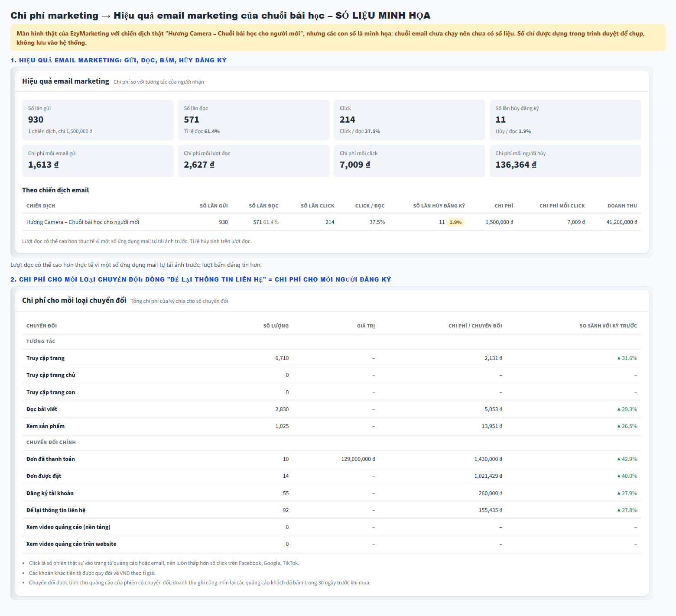Select the 42.9% comparison value
The image size is (676, 616).
click(627, 459)
